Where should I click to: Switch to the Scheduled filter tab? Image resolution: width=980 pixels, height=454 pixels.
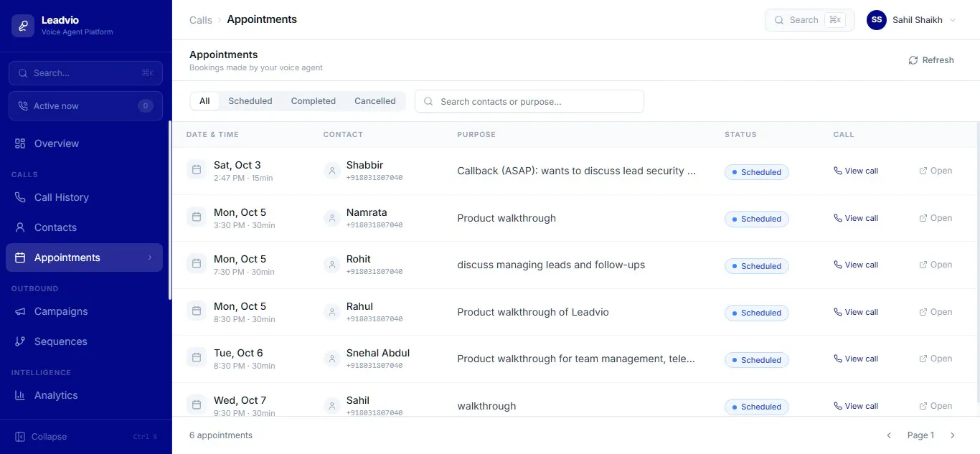point(250,101)
